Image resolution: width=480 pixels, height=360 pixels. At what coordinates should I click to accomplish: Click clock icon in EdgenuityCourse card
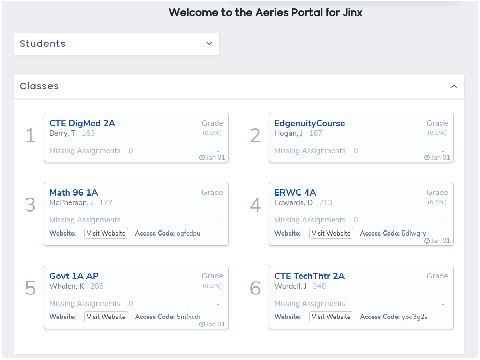pos(427,157)
